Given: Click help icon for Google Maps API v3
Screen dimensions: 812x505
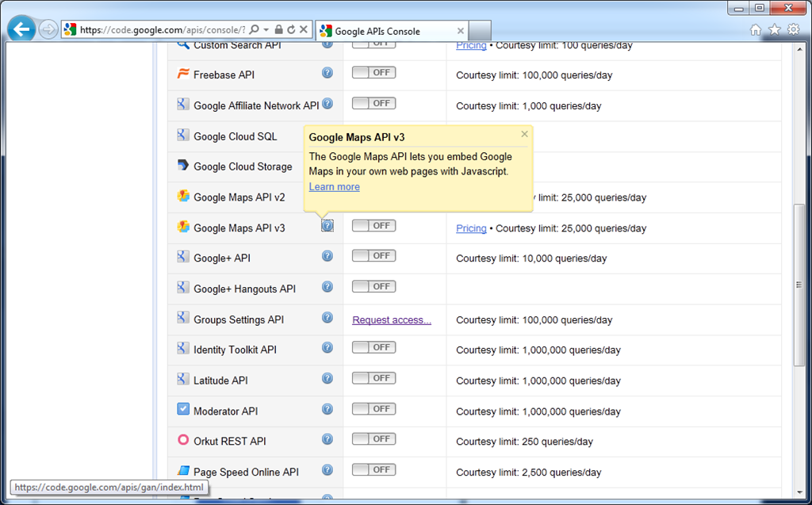Looking at the screenshot, I should pyautogui.click(x=327, y=226).
